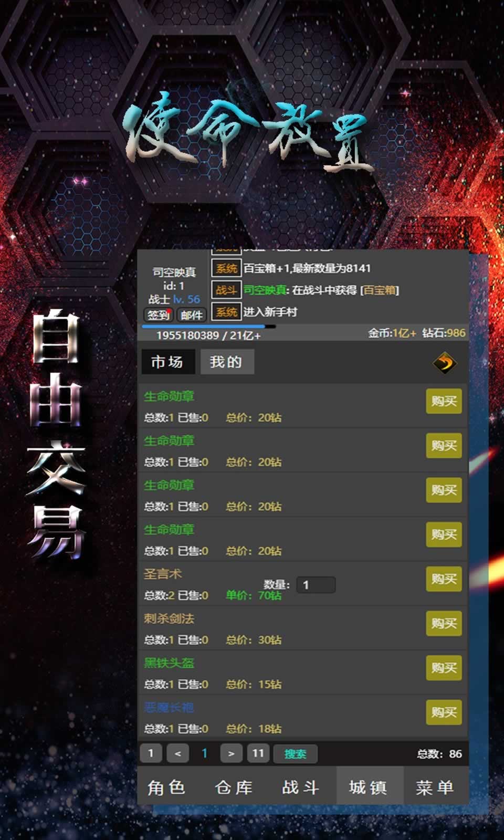Buy the first 生命勋章 listing
Image resolution: width=504 pixels, height=840 pixels.
pos(444,401)
